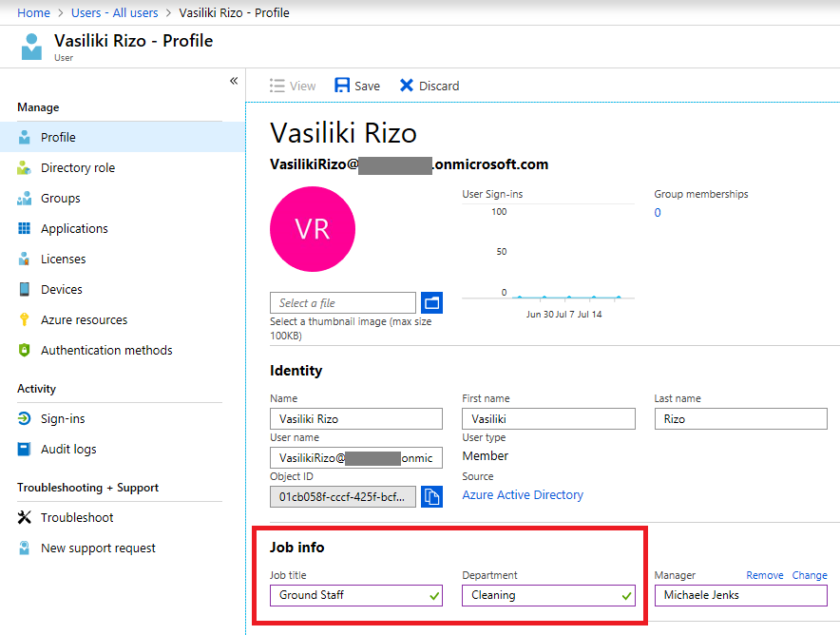The image size is (840, 635).
Task: Collapse the left navigation pane
Action: pos(234,81)
